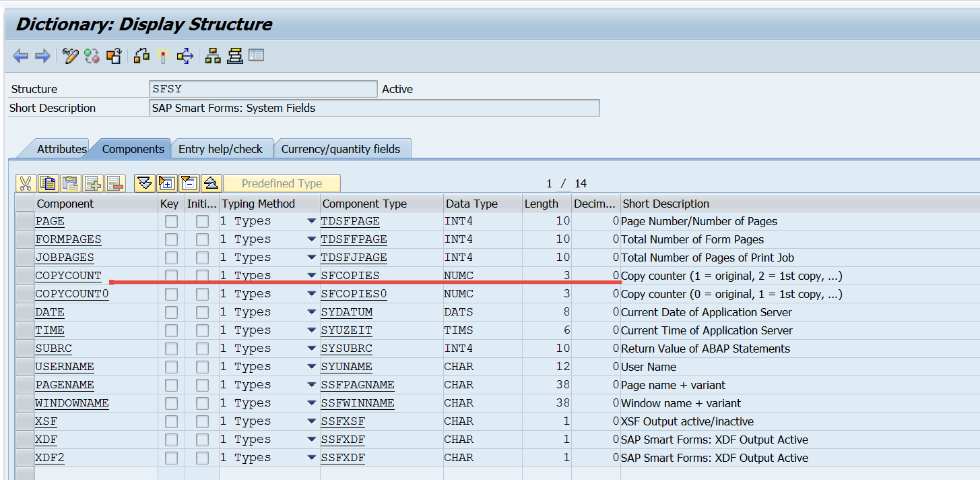Image resolution: width=980 pixels, height=480 pixels.
Task: Open the Currency/quantity fields tab
Action: click(342, 148)
